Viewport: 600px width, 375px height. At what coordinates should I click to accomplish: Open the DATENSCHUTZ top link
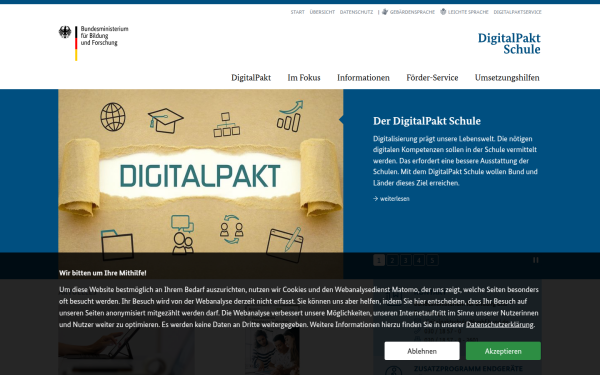[356, 12]
